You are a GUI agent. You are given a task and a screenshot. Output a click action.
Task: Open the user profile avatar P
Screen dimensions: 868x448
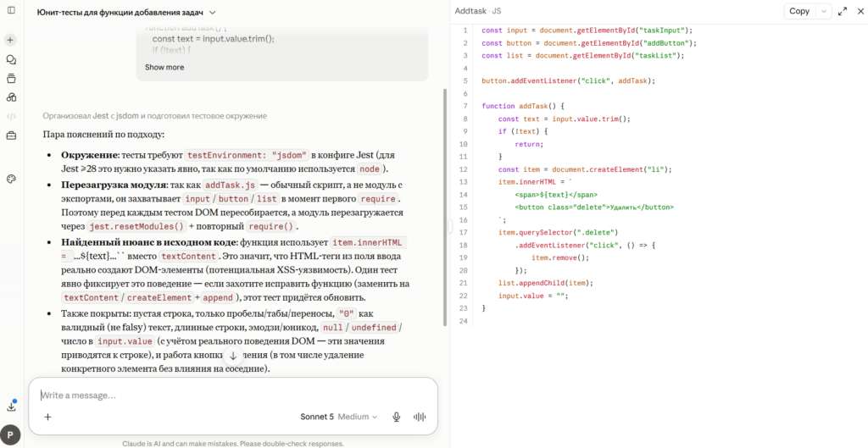coord(11,435)
